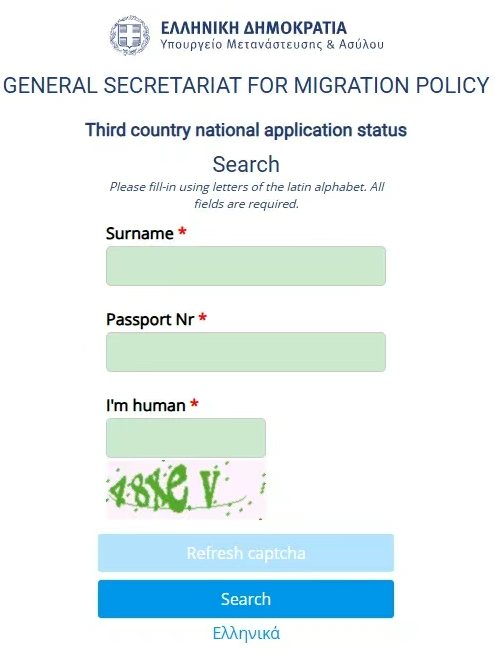Viewport: 497px width, 654px height.
Task: Click the red asterisk beside Surname
Action: (182, 231)
